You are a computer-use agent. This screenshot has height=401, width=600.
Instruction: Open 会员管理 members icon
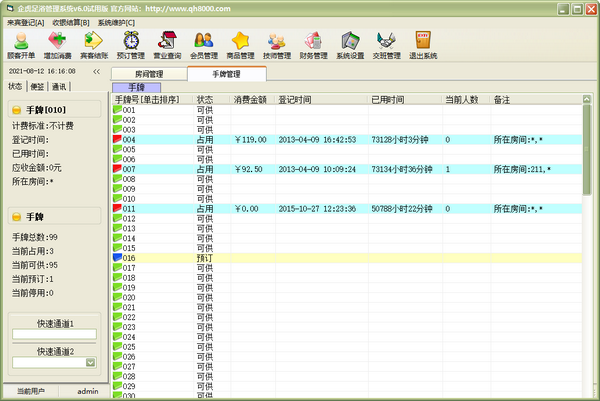coord(203,44)
